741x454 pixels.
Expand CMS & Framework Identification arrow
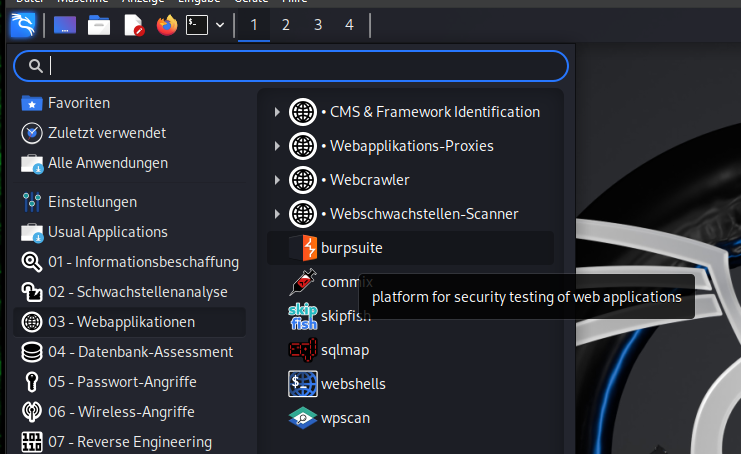(277, 112)
